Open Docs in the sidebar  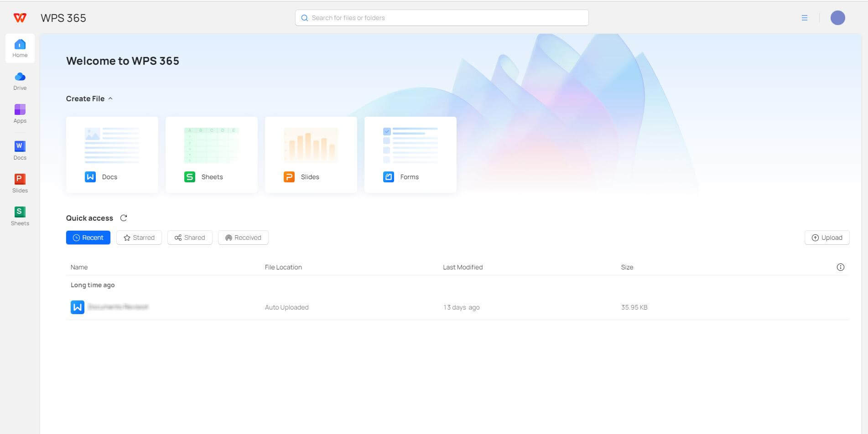coord(20,151)
